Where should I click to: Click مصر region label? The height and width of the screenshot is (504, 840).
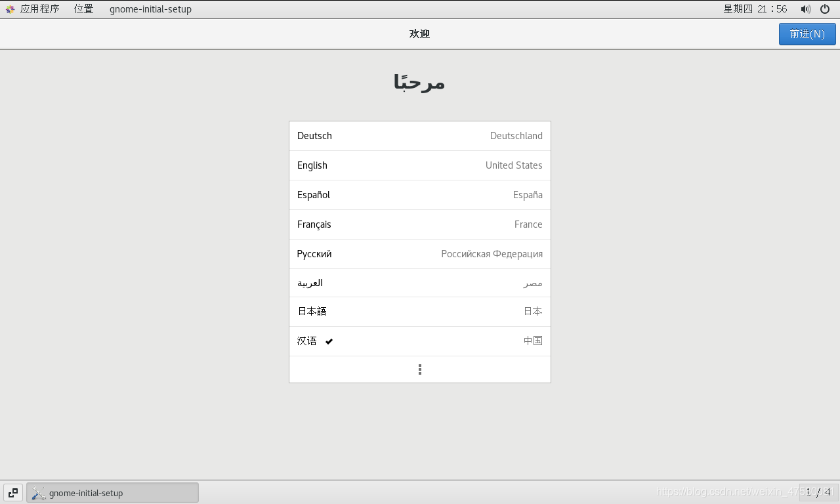tap(533, 283)
